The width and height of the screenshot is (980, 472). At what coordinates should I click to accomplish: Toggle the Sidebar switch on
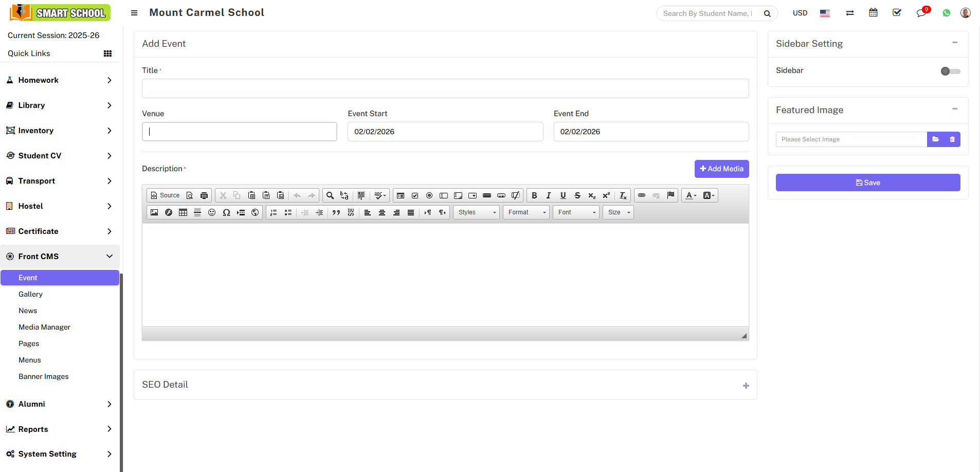click(950, 71)
